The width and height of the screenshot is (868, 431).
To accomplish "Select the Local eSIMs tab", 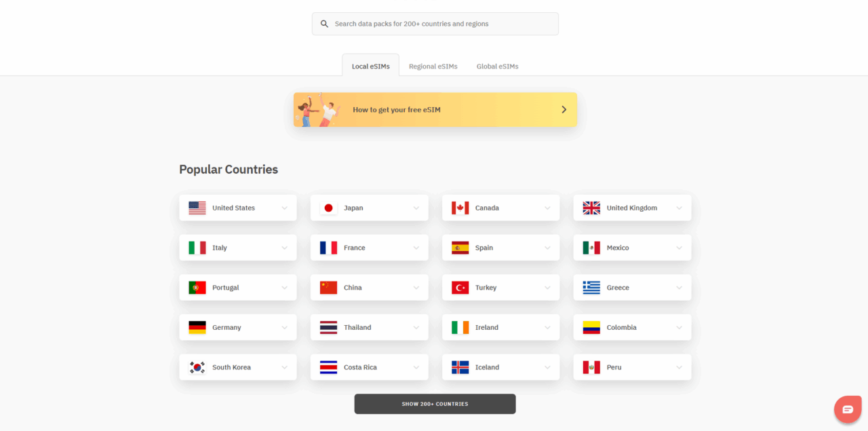I will [x=370, y=67].
